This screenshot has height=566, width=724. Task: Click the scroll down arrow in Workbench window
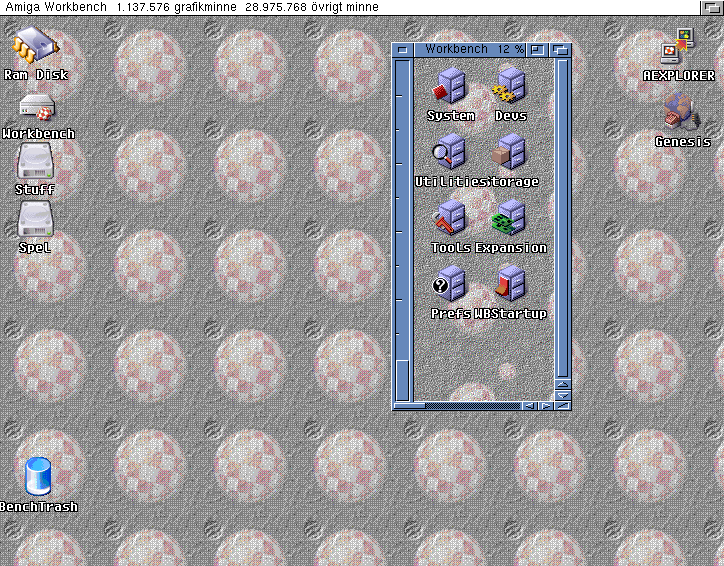(x=562, y=395)
